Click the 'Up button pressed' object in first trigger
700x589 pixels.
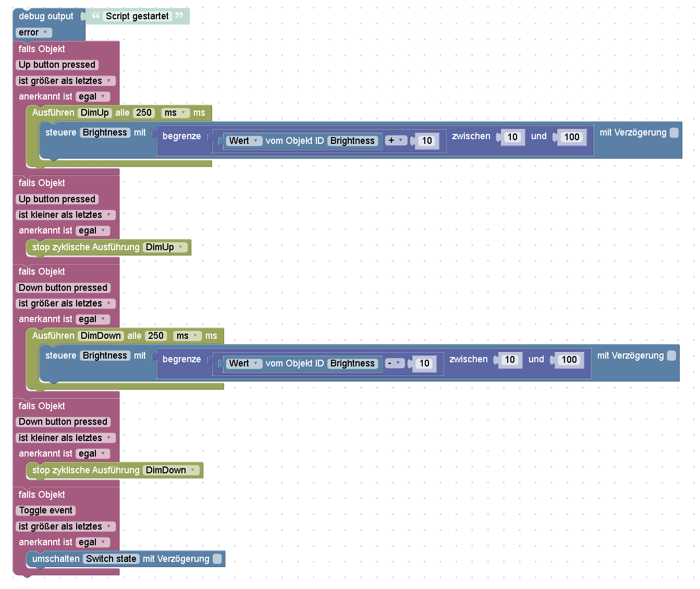click(x=57, y=65)
